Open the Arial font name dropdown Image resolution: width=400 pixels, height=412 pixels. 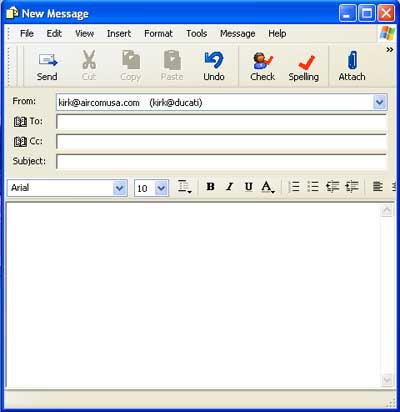click(x=120, y=188)
